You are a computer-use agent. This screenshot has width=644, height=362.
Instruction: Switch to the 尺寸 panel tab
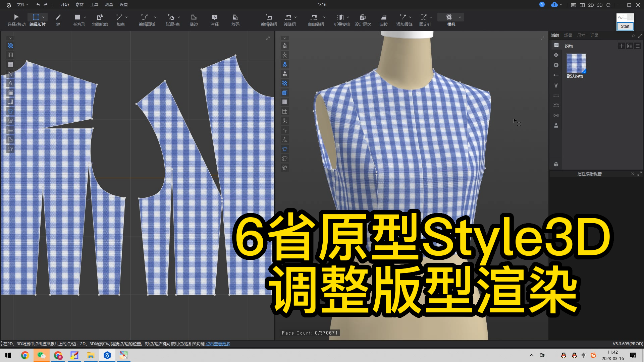(581, 36)
